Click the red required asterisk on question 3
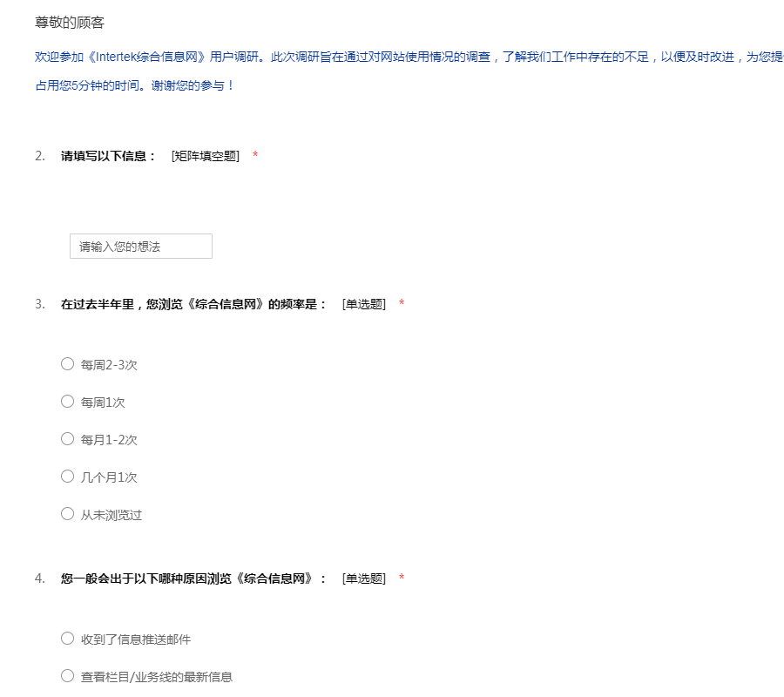Image resolution: width=784 pixels, height=697 pixels. (x=402, y=304)
